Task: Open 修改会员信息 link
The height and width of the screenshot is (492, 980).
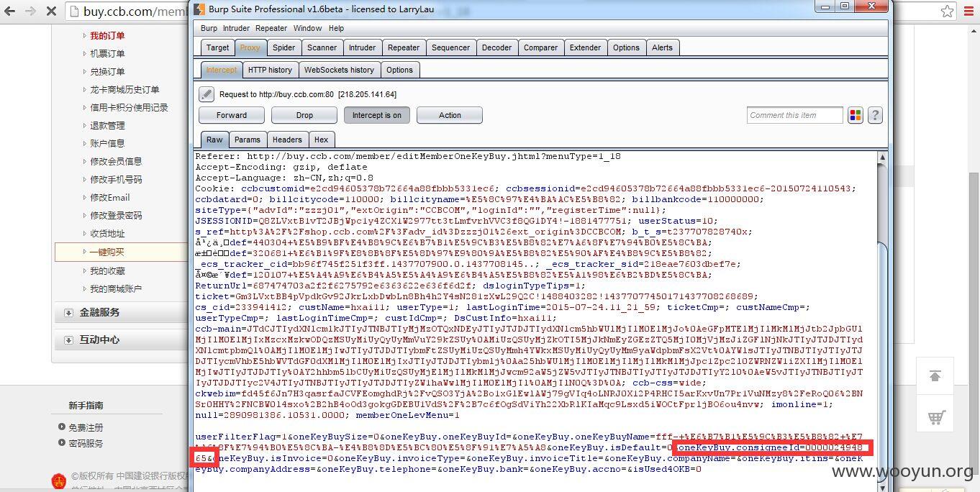Action: (x=116, y=162)
